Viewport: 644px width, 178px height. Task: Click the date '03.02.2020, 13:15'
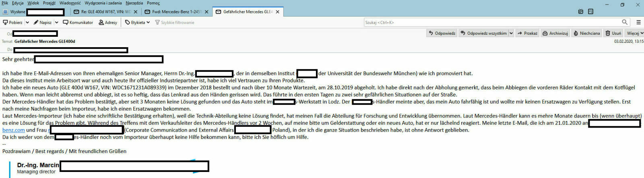tap(629, 41)
